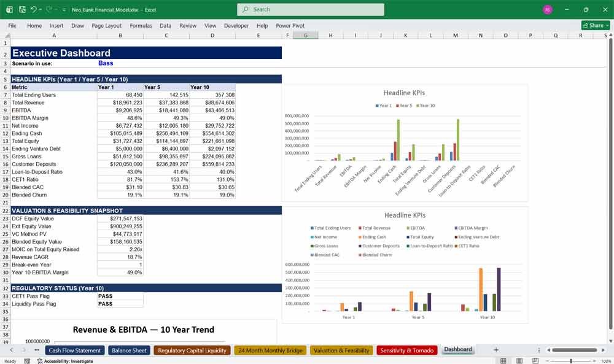Screen dimensions: 614x364
Task: Click the Executive Dashboard title cell
Action: coord(146,53)
